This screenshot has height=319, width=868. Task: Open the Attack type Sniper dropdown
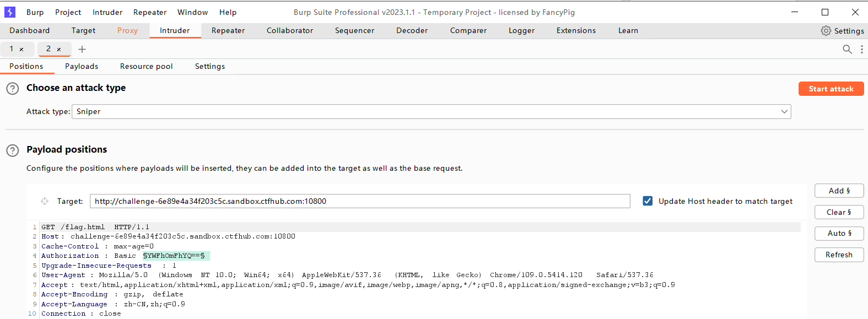point(432,112)
